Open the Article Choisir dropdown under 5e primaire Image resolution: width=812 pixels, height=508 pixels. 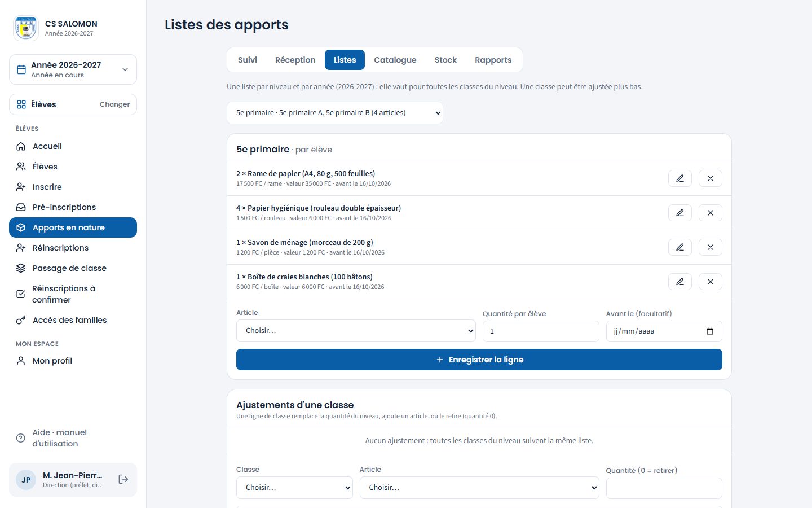pos(356,331)
